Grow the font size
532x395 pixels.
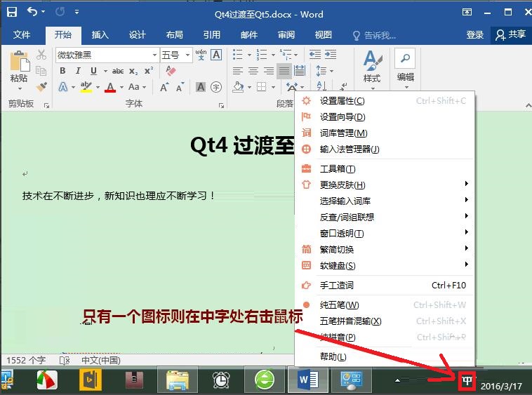point(164,87)
